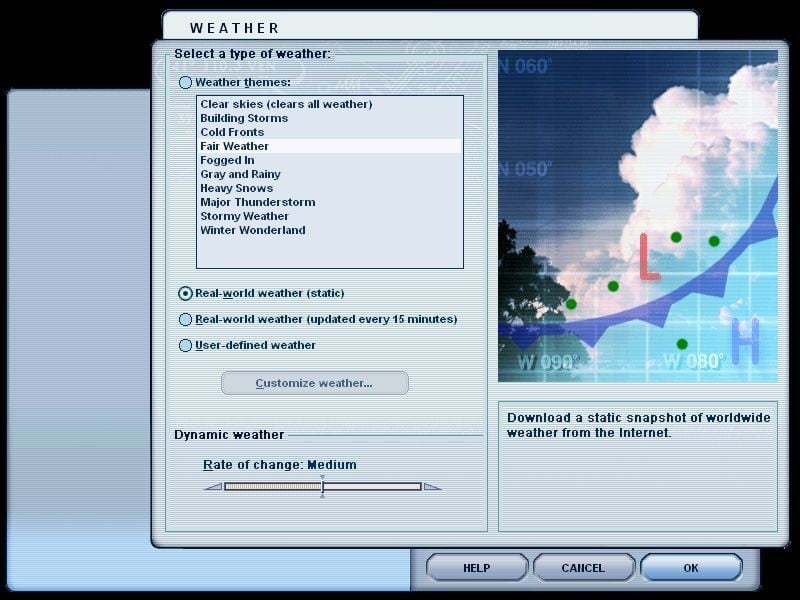Select Major Thunderstorm theme
This screenshot has width=800, height=600.
tap(257, 202)
